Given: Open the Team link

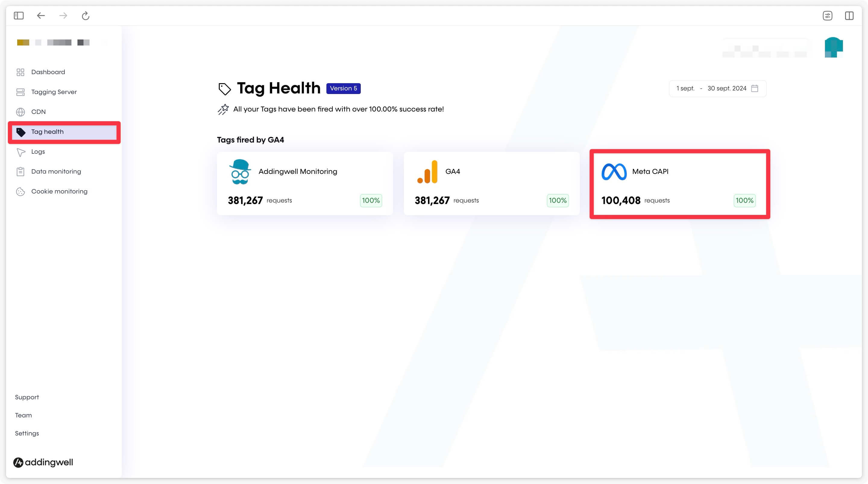Looking at the screenshot, I should [x=23, y=415].
